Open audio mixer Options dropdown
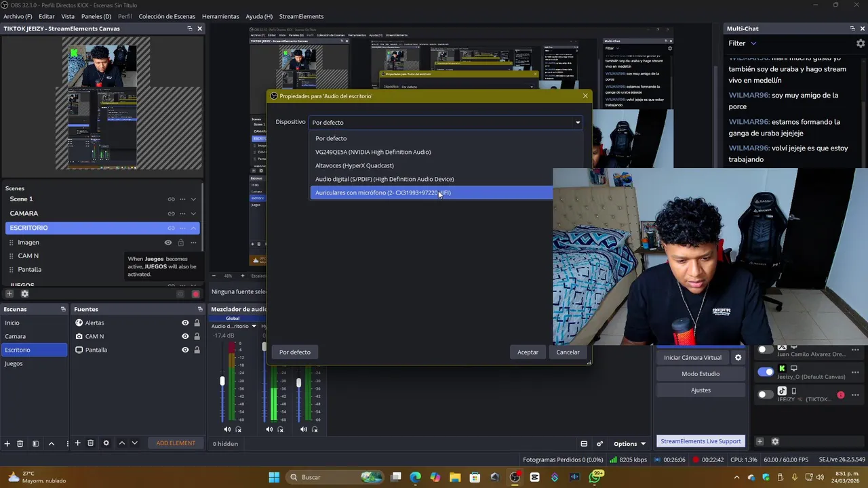868x488 pixels. click(630, 444)
